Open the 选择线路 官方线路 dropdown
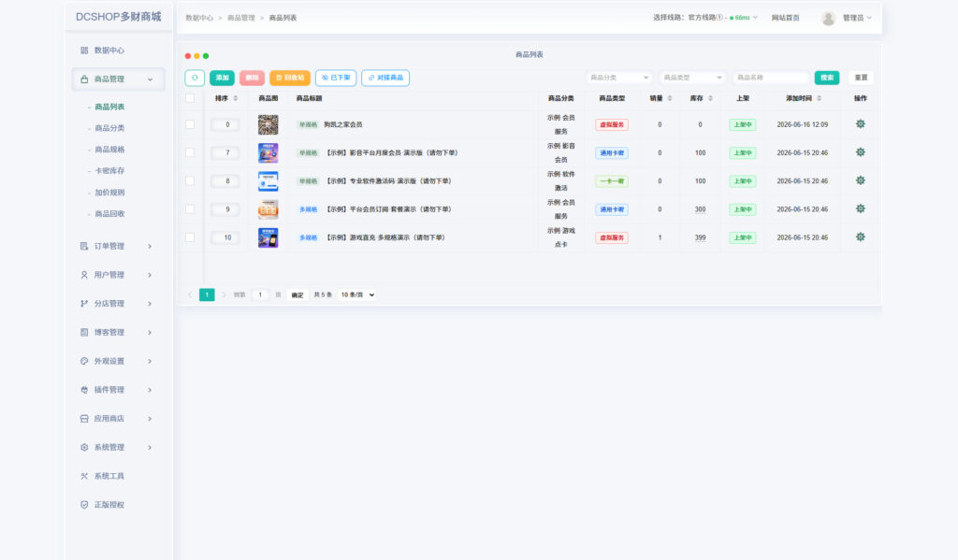Image resolution: width=958 pixels, height=560 pixels. point(705,18)
